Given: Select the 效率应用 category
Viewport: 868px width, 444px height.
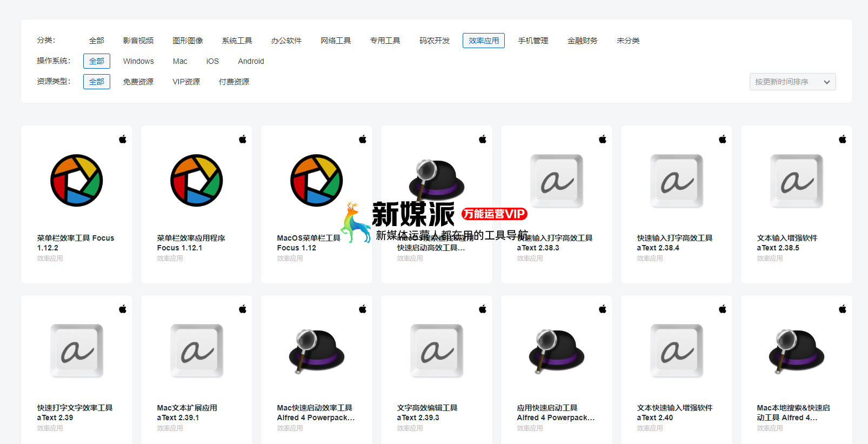Looking at the screenshot, I should point(484,41).
